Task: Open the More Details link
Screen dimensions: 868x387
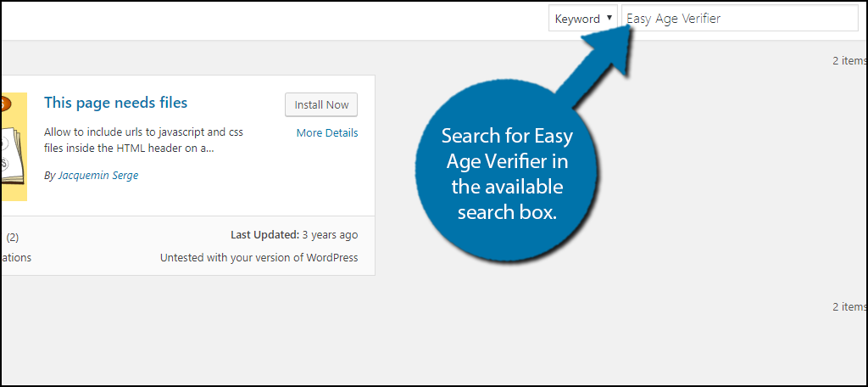Action: tap(327, 133)
